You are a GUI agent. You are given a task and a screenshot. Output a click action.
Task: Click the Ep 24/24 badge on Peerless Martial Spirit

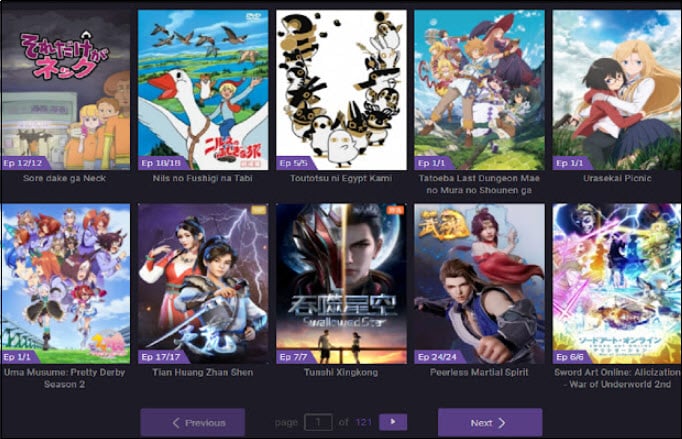click(438, 357)
